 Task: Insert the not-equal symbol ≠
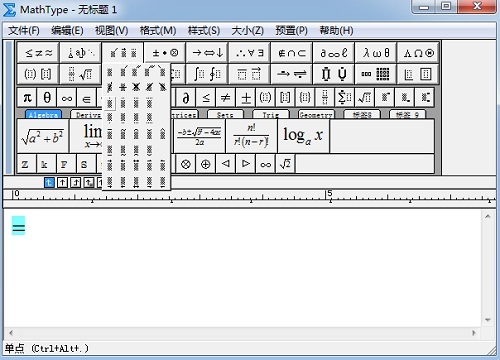click(x=226, y=98)
